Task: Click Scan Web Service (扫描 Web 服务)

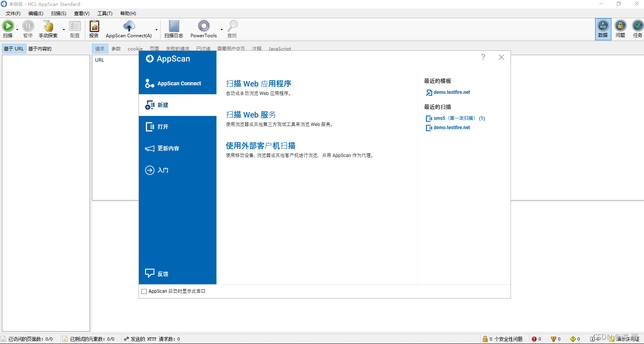Action: click(251, 114)
